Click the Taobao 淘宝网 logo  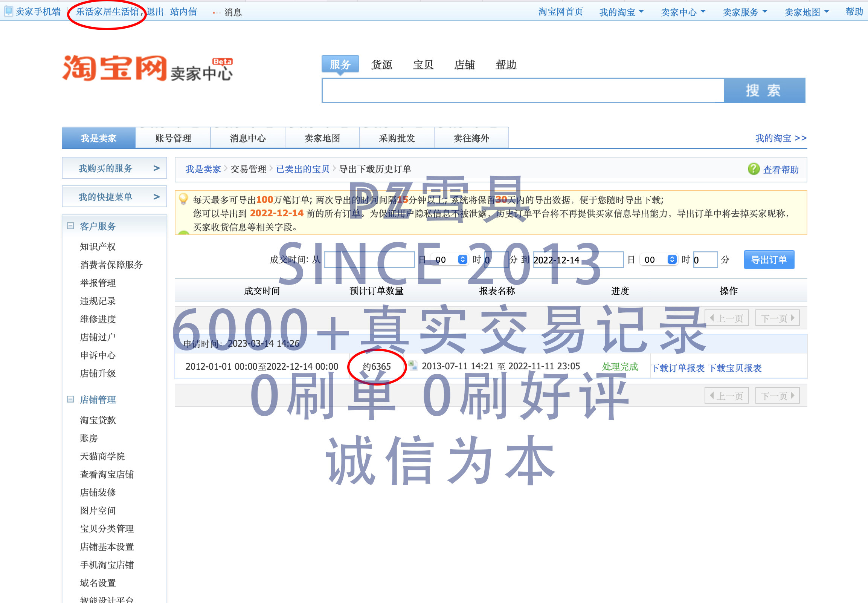(x=114, y=68)
